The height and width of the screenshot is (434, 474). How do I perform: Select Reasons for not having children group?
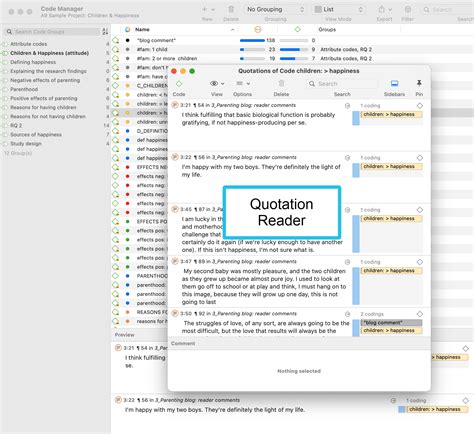click(x=48, y=116)
